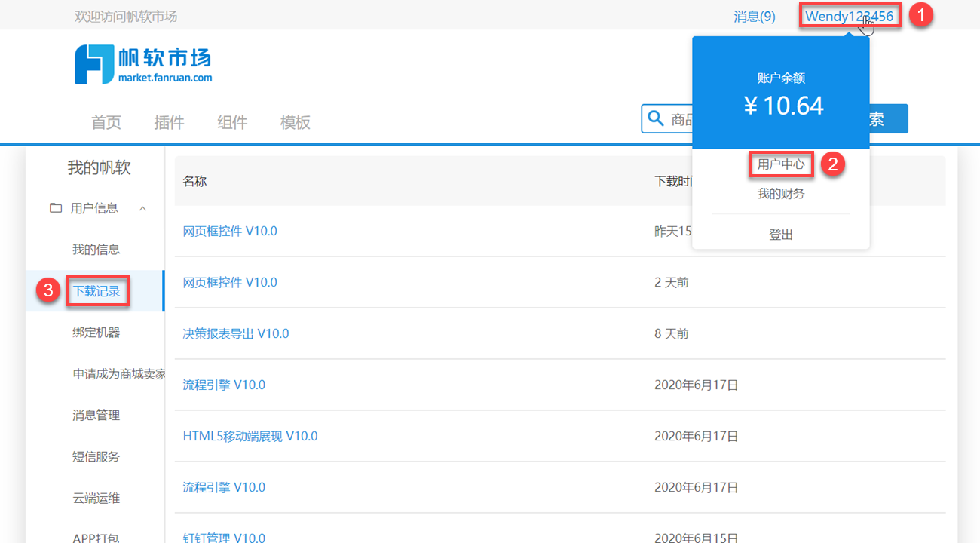The height and width of the screenshot is (543, 980).
Task: Open 绑定机器 in sidebar
Action: 96,333
